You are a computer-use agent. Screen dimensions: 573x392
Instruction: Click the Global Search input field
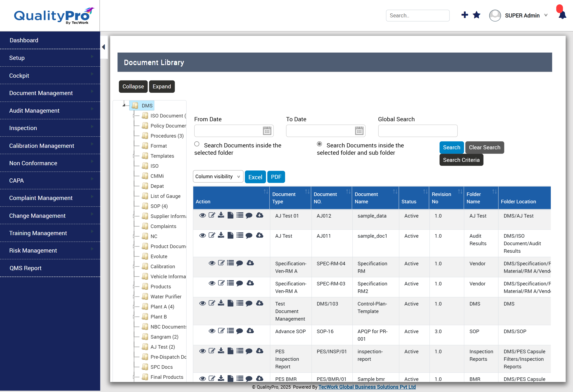pyautogui.click(x=417, y=131)
